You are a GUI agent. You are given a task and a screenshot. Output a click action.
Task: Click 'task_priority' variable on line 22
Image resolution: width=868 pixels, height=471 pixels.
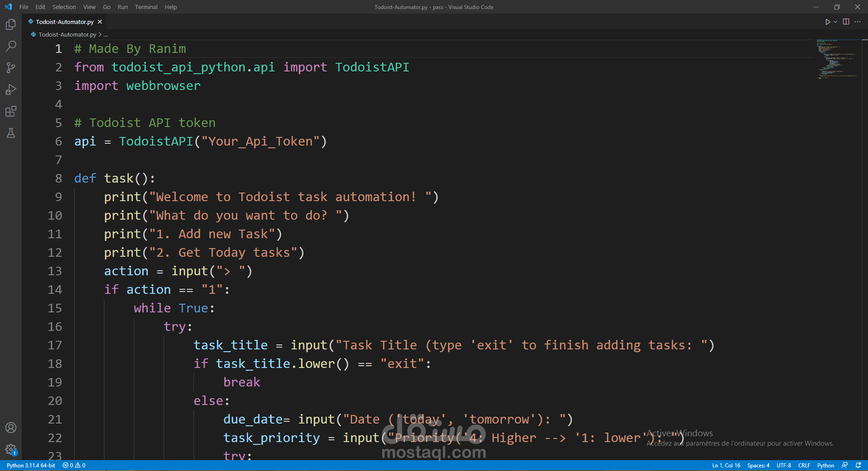[x=272, y=438]
